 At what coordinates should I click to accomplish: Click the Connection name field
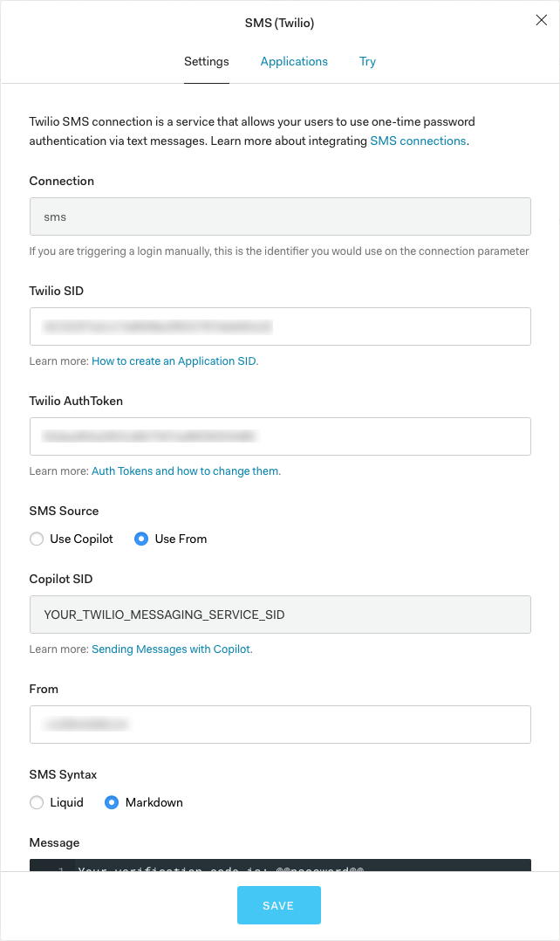280,216
